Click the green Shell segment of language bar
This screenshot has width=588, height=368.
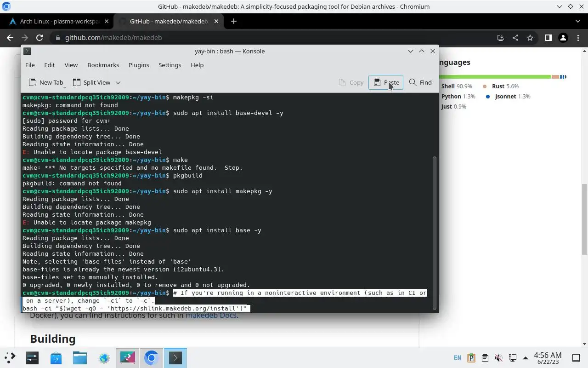coord(495,77)
